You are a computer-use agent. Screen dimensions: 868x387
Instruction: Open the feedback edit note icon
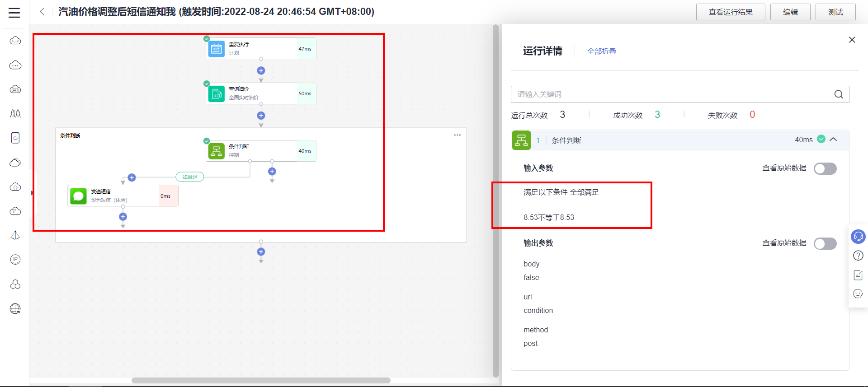(858, 275)
